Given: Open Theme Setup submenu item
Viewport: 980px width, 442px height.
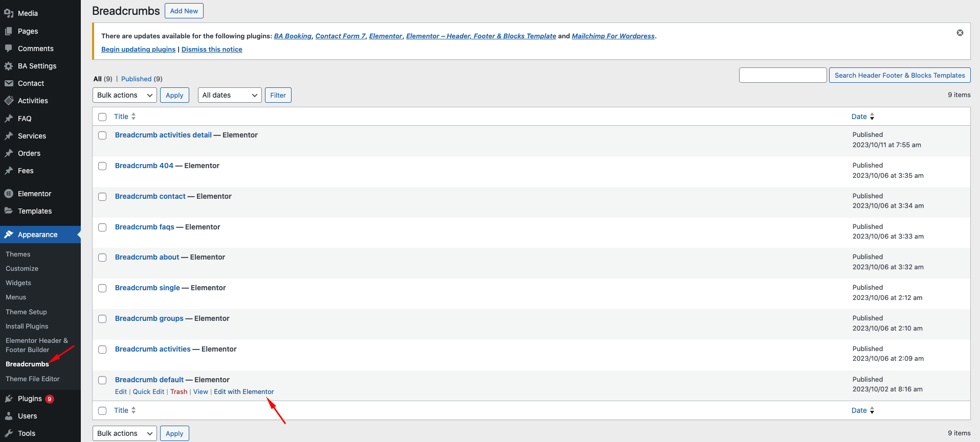Looking at the screenshot, I should coord(26,312).
